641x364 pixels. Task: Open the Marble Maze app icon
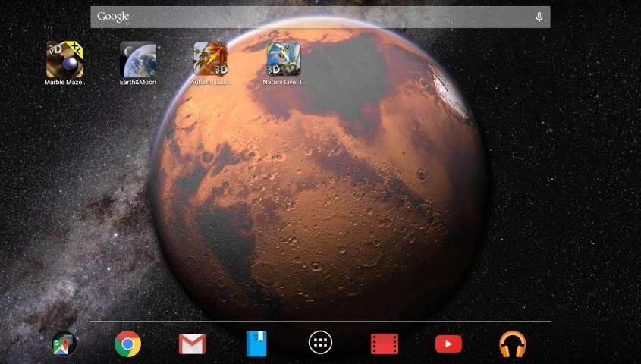click(64, 59)
